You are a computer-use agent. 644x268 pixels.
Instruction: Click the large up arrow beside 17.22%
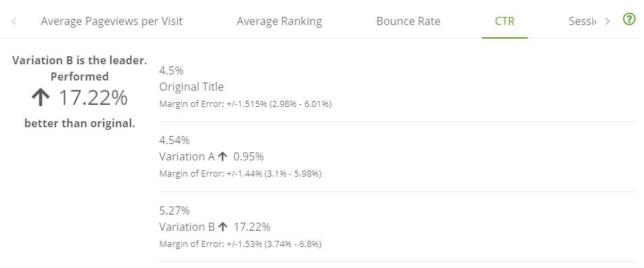[x=41, y=98]
